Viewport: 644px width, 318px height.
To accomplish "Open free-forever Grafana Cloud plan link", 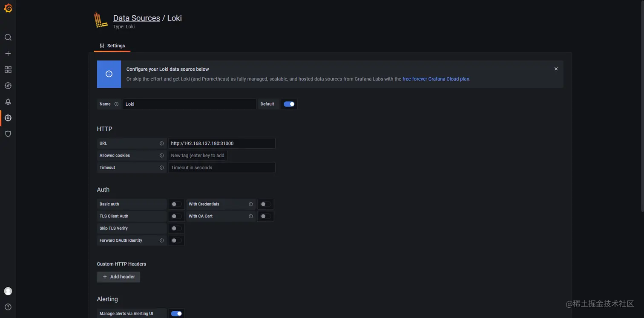I will click(x=436, y=79).
